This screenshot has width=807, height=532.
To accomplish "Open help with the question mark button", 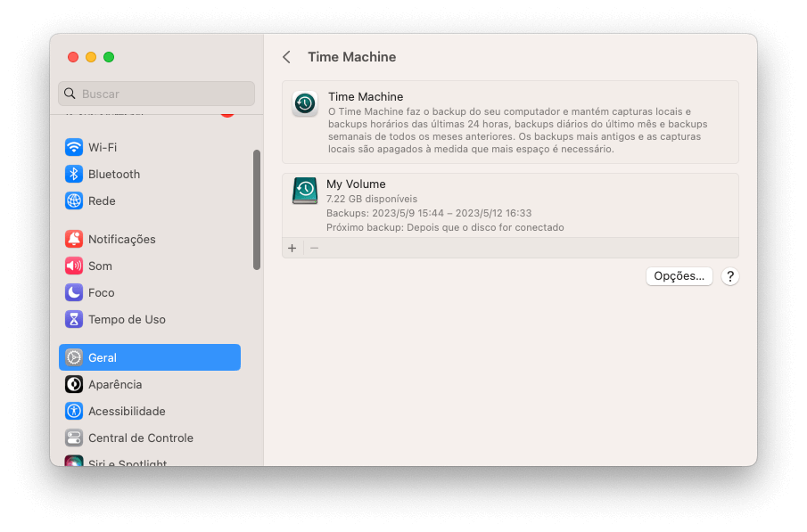I will (x=729, y=276).
